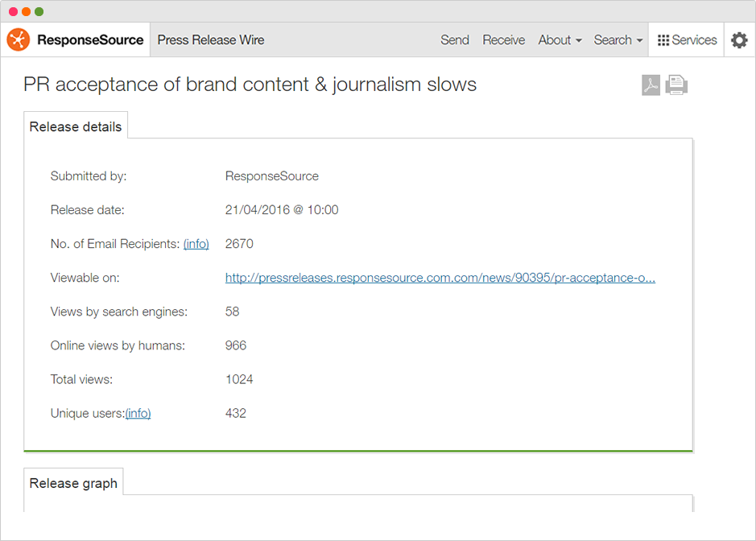Maximize the window with the green button
This screenshot has height=541, width=756.
click(x=39, y=11)
